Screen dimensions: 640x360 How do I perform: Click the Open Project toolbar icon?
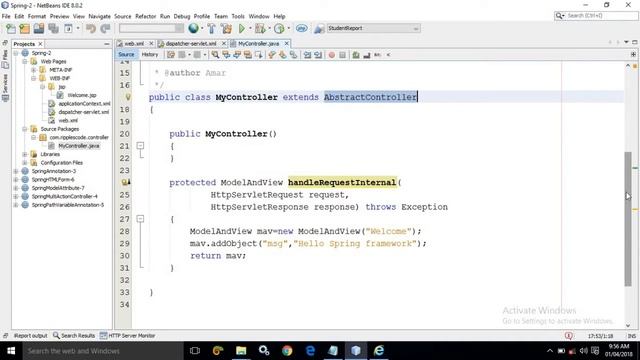click(39, 28)
